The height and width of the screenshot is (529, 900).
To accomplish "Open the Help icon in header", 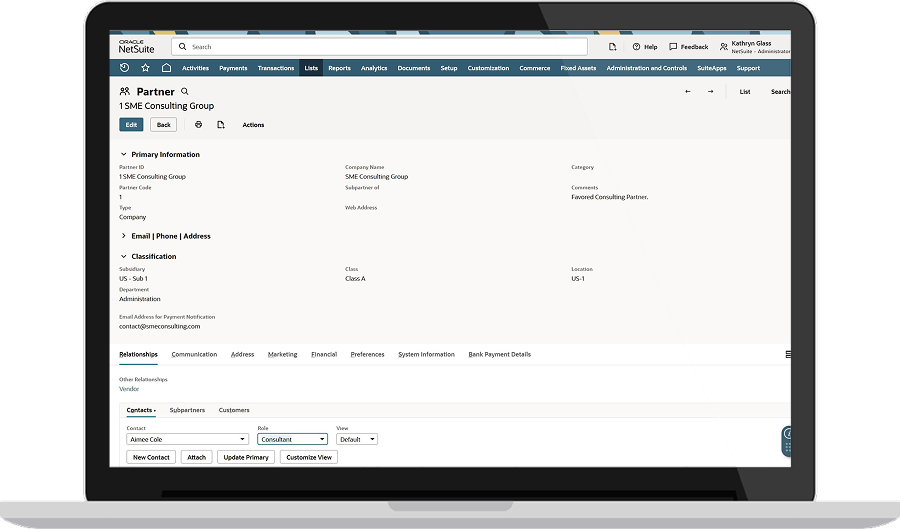I will pos(636,47).
